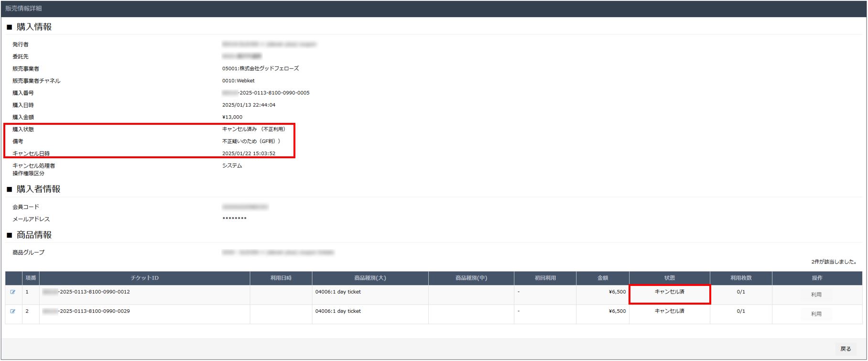Viewport: 868px width, 361px height.
Task: Click the 利用日時 column header
Action: (281, 278)
